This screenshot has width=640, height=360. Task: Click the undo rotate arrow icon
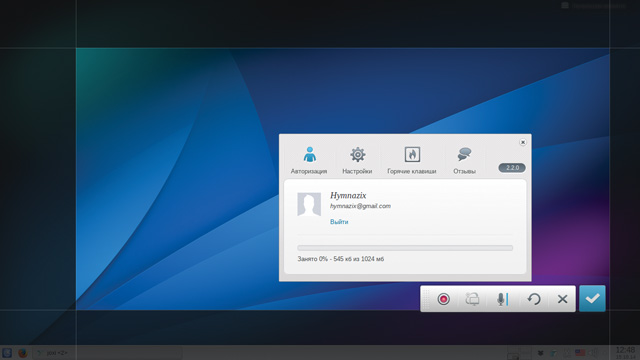coord(533,299)
